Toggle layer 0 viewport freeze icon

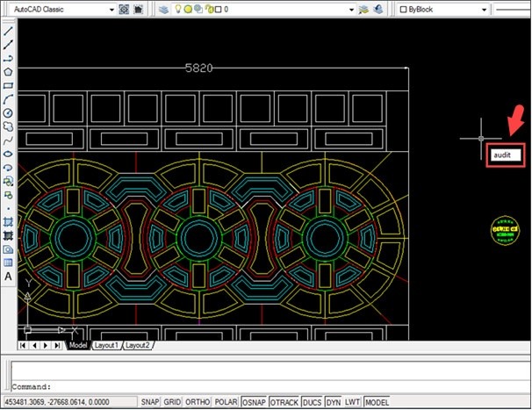click(198, 10)
